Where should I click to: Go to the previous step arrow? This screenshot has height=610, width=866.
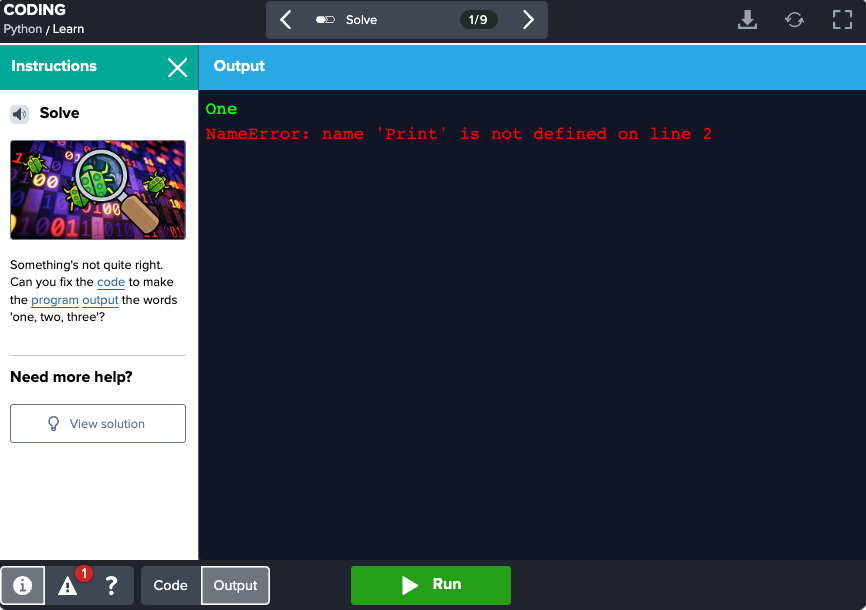point(286,20)
